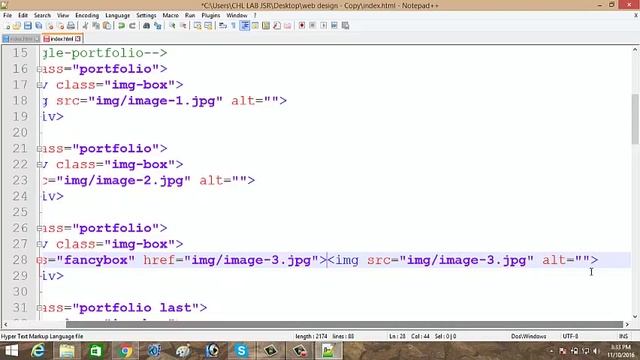Image resolution: width=640 pixels, height=360 pixels.
Task: Collapse the fold marker on line 17
Action: (40, 85)
